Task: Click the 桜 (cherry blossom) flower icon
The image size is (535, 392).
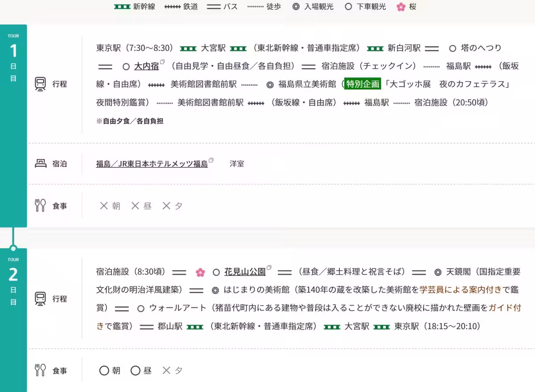Action: click(x=400, y=7)
